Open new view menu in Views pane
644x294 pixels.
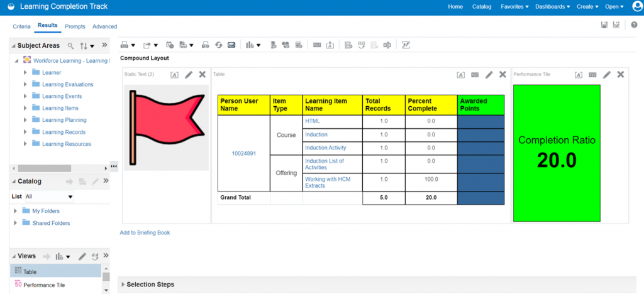point(63,256)
